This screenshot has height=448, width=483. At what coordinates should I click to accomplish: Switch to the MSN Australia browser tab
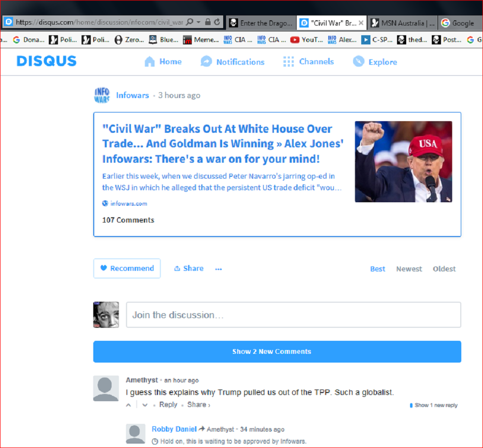402,23
